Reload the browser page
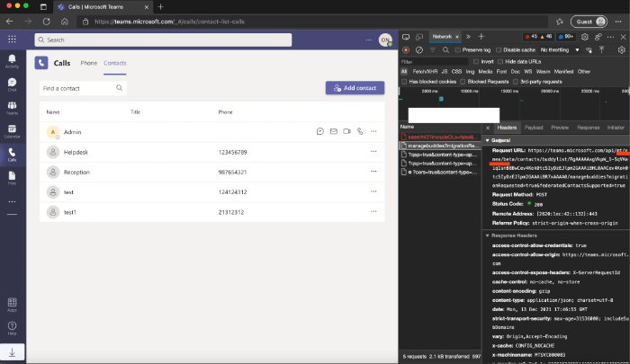 (46, 22)
